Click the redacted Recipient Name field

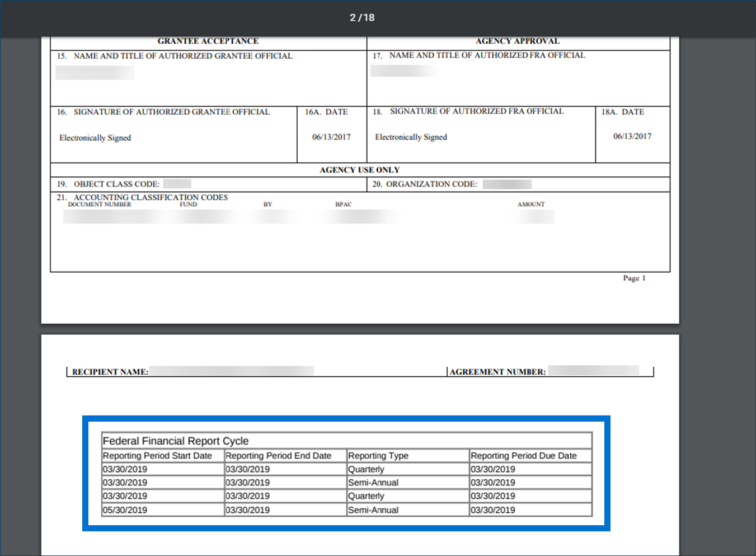point(231,371)
